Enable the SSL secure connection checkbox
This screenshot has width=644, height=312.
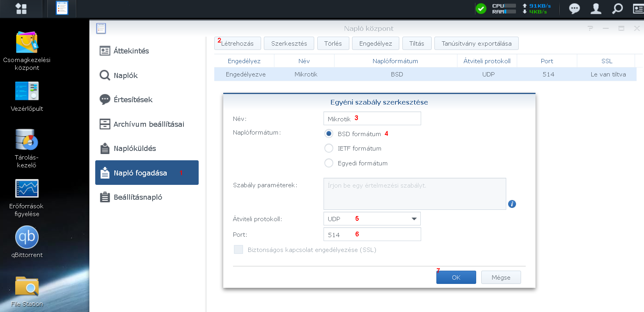pyautogui.click(x=238, y=250)
